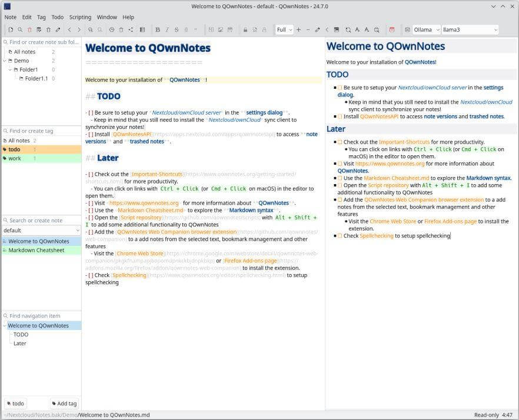Open the Scripting menu
The image size is (519, 420).
click(x=80, y=17)
